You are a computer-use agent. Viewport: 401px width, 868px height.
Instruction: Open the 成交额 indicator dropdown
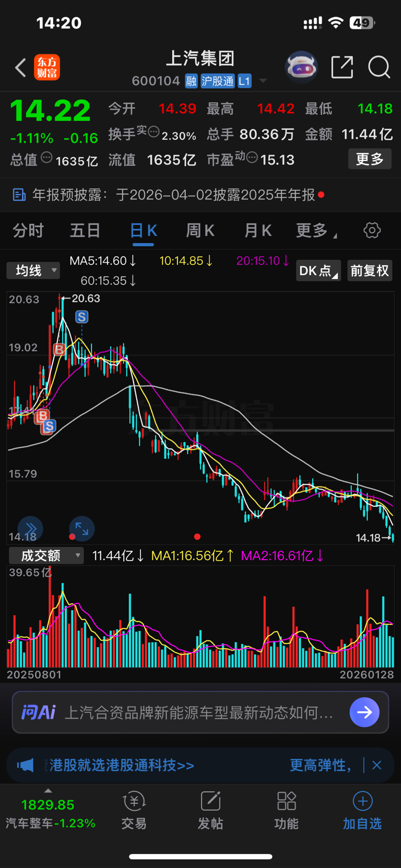pyautogui.click(x=46, y=555)
